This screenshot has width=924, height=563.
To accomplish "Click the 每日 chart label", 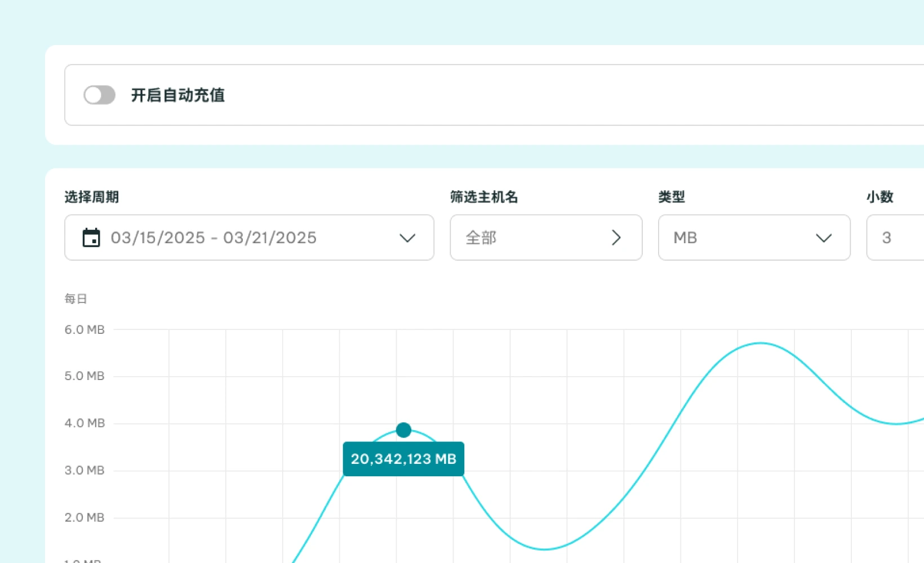I will click(x=75, y=299).
